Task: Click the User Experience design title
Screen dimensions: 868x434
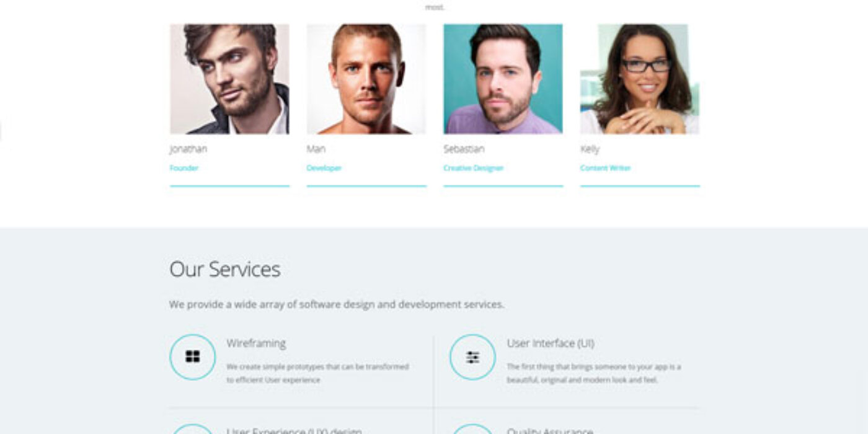Action: 294,430
